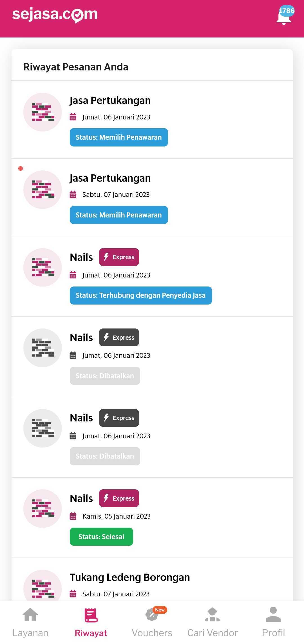Tap the green Status: Selesai button
Screen dimensions: 304x644
click(x=101, y=537)
